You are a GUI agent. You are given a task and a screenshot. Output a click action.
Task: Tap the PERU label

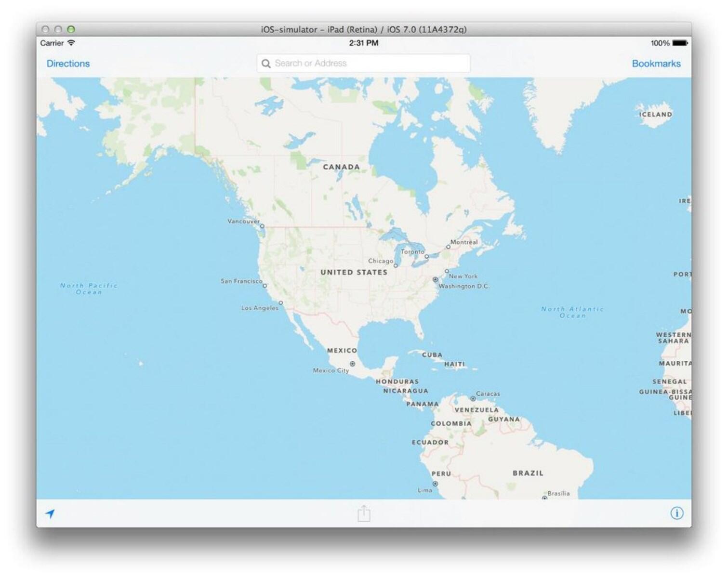[x=441, y=473]
